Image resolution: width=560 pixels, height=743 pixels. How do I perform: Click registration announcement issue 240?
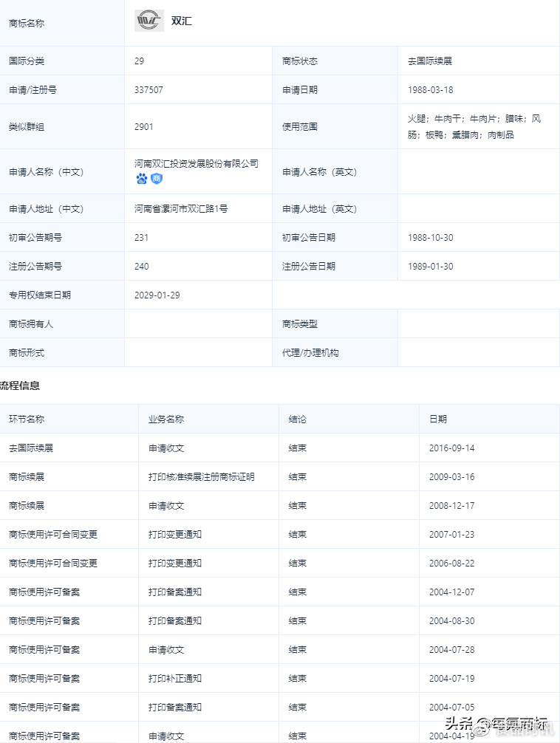coord(141,267)
